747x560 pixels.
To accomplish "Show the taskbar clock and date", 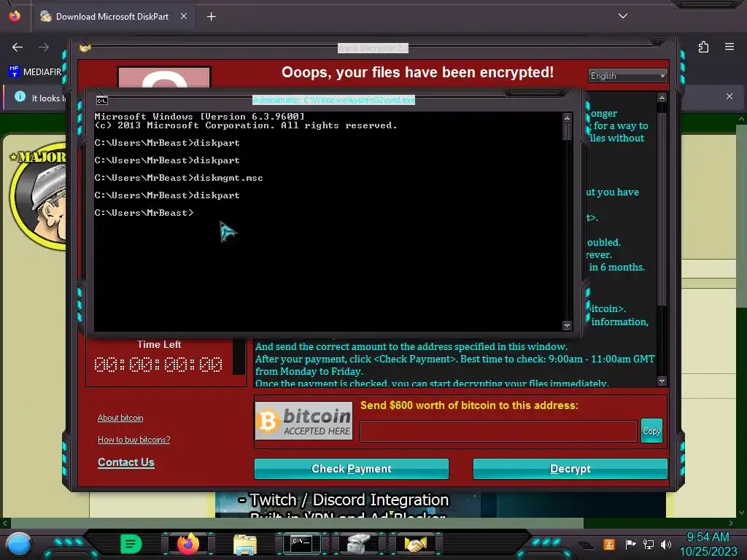I will click(x=708, y=544).
